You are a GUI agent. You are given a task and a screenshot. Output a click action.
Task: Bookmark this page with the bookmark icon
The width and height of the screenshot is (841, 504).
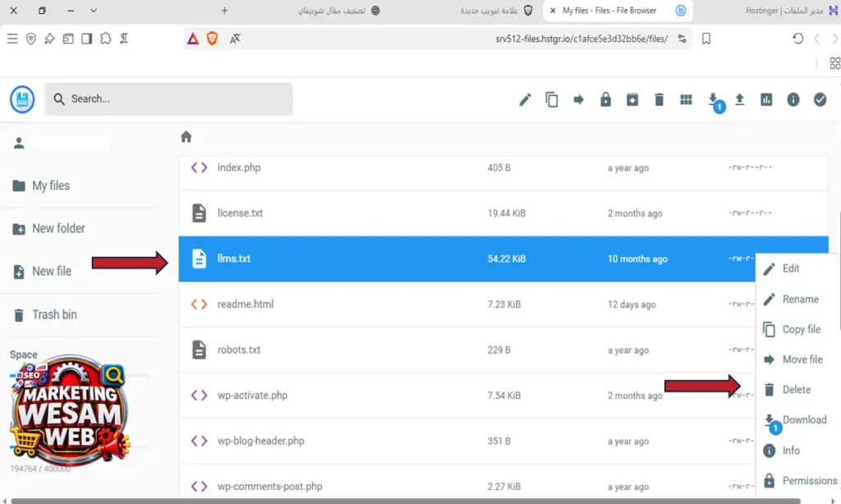coord(706,39)
